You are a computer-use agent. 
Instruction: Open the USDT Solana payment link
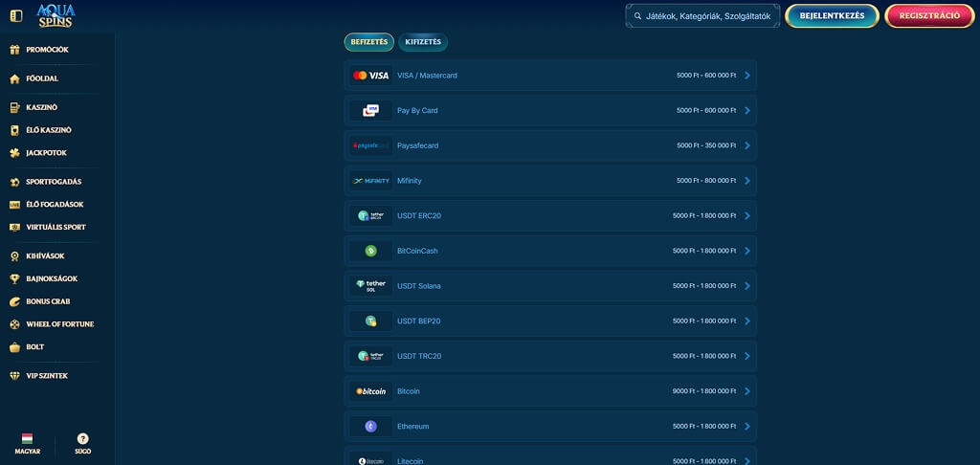(419, 286)
